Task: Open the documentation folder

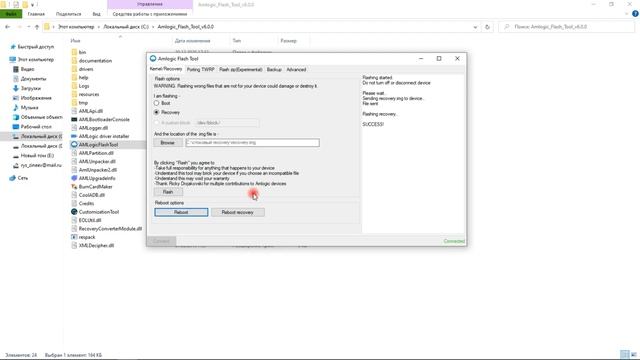Action: click(x=95, y=61)
